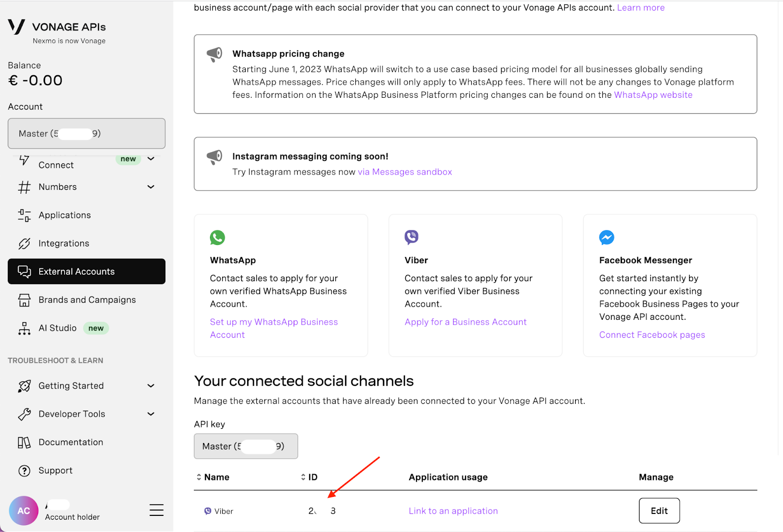Click the Edit button for Viber
783x532 pixels.
[x=659, y=511]
